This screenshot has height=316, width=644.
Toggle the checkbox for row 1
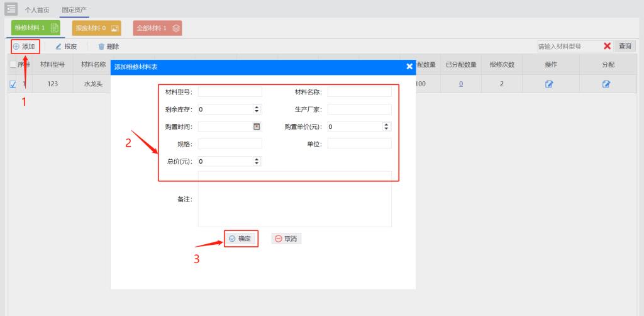tap(13, 84)
